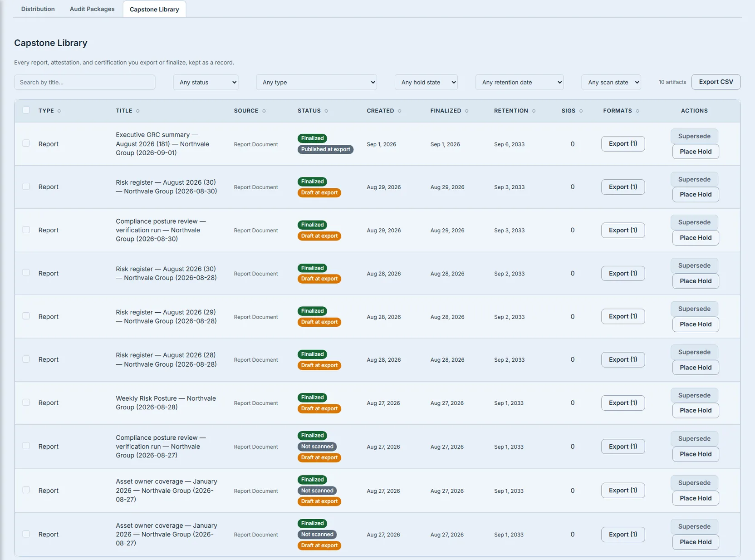Sort by FORMATS using its sort icon
The image size is (755, 560).
(637, 111)
